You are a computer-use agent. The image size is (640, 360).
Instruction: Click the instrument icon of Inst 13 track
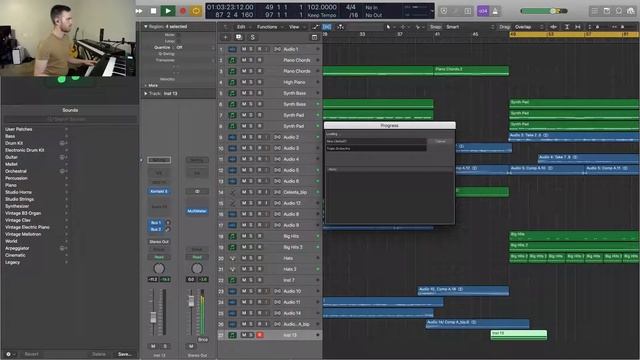(x=232, y=335)
